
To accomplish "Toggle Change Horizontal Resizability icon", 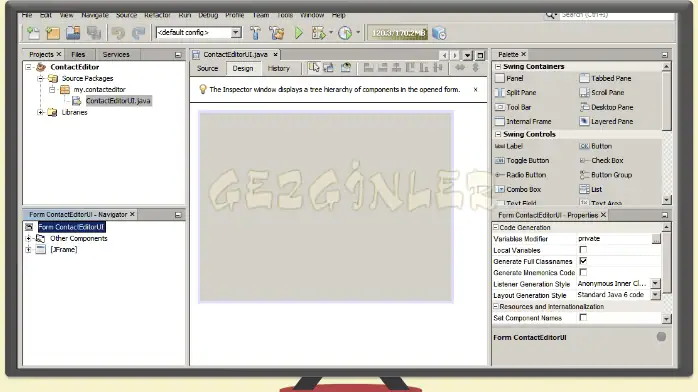I will (x=460, y=68).
